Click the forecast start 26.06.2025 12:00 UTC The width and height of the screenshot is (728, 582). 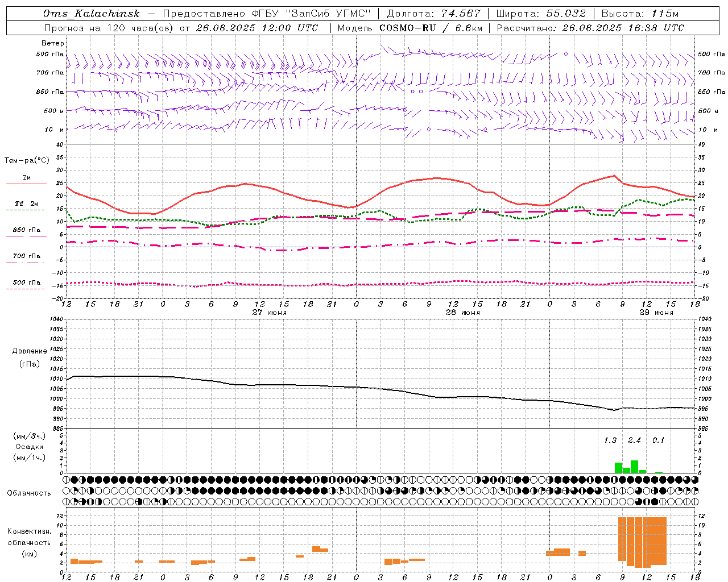[257, 28]
